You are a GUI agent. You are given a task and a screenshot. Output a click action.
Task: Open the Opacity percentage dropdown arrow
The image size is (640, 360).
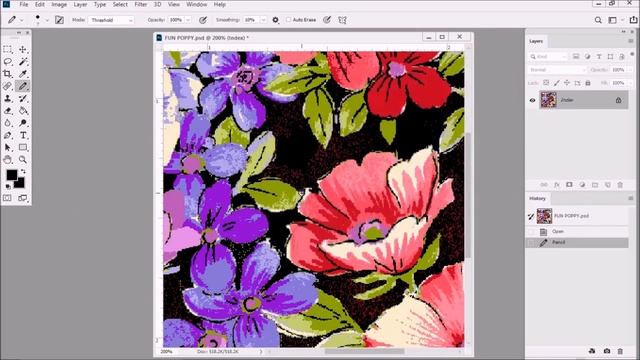(x=188, y=20)
